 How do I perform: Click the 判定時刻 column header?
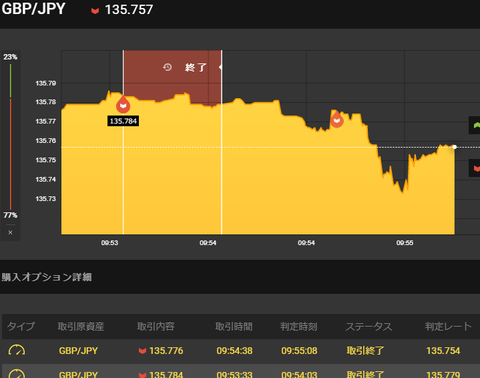point(299,326)
